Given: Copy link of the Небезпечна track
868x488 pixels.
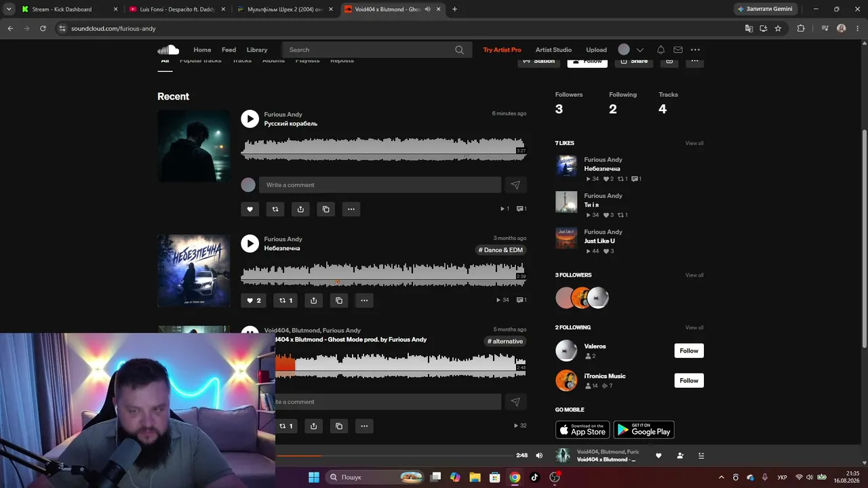Looking at the screenshot, I should pos(339,300).
